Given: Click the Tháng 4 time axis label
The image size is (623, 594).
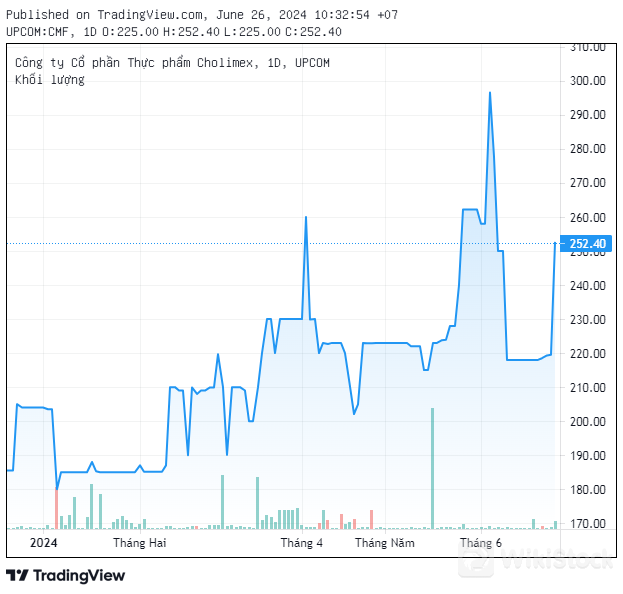Looking at the screenshot, I should point(301,543).
